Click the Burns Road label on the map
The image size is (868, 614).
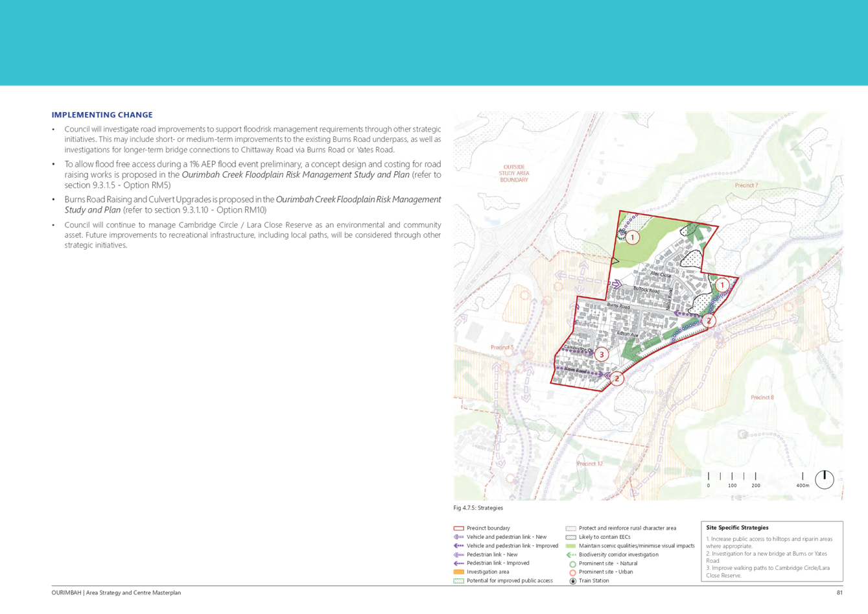[618, 305]
